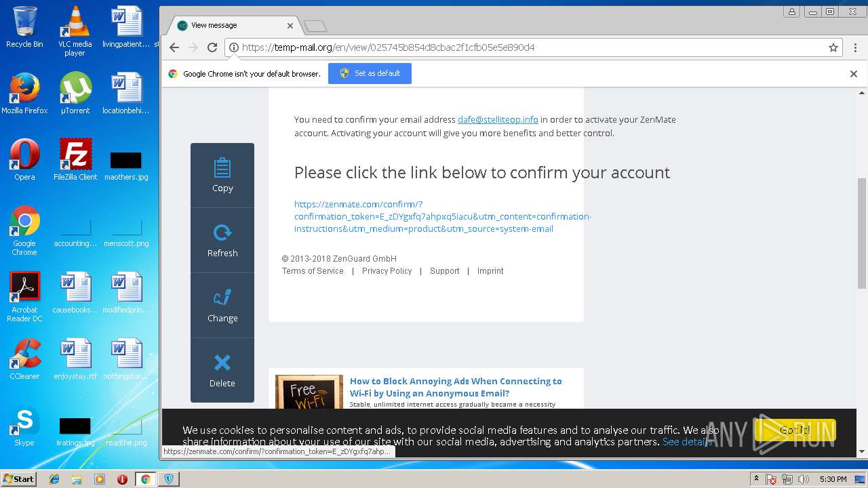This screenshot has width=868, height=488.
Task: Refresh the temp-mail inbox
Action: pos(222,241)
